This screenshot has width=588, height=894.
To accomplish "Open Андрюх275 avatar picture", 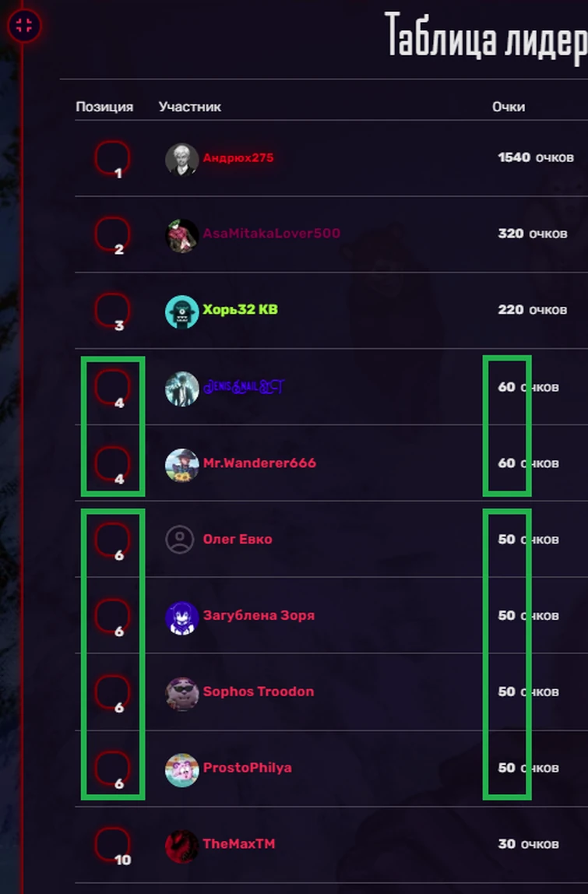I will point(182,159).
